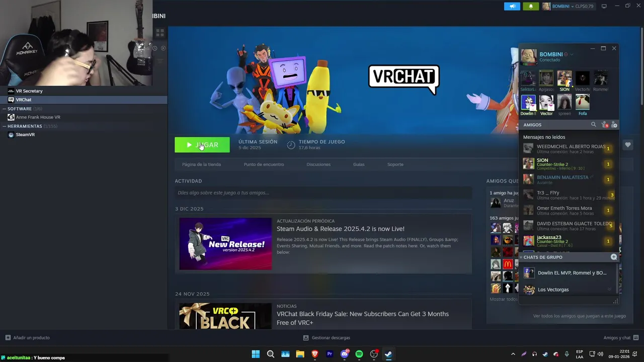Open the SION favorite friend avatar

tap(565, 78)
